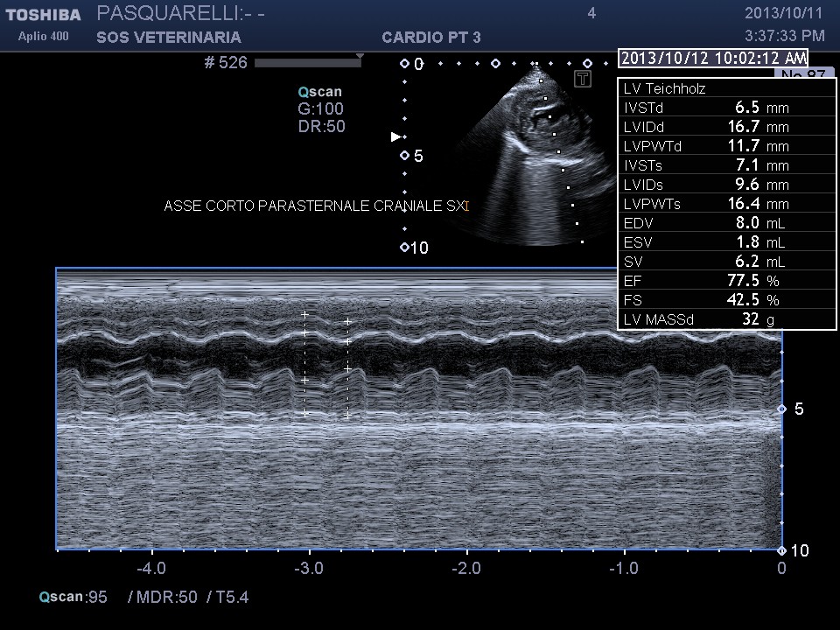Image resolution: width=840 pixels, height=630 pixels.
Task: Click the focus position arrow on depth scale
Action: [395, 136]
